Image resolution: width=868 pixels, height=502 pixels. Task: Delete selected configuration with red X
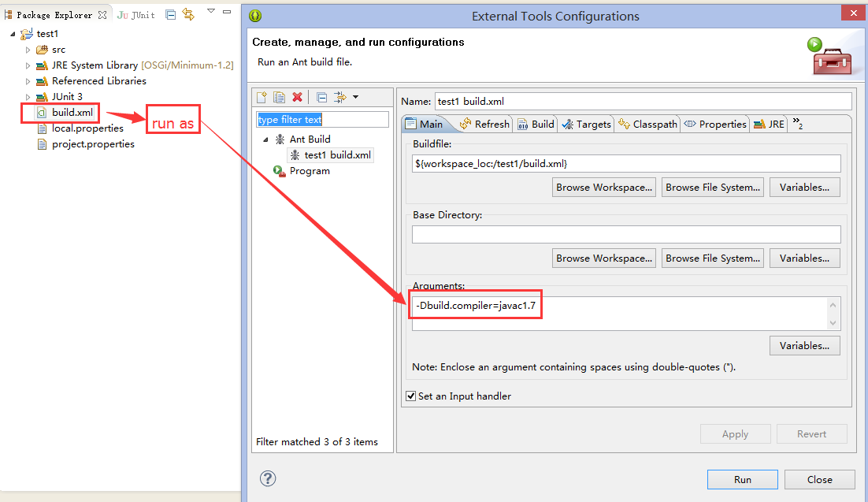point(298,97)
